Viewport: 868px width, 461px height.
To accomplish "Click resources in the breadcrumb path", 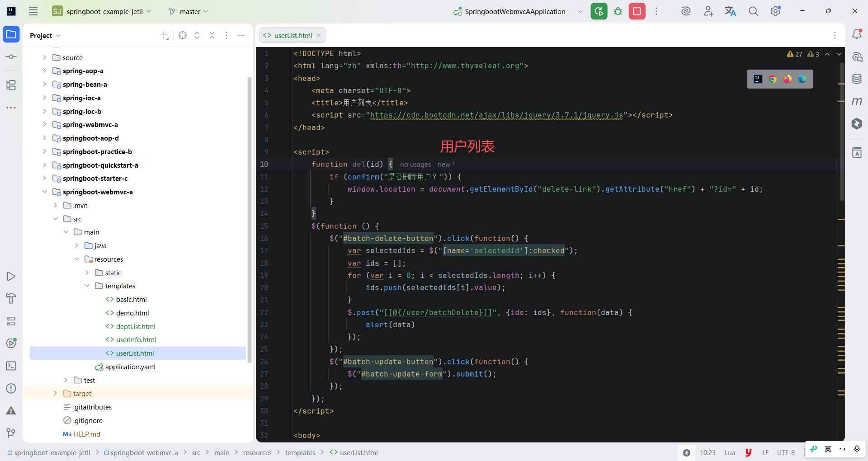I will click(x=257, y=452).
